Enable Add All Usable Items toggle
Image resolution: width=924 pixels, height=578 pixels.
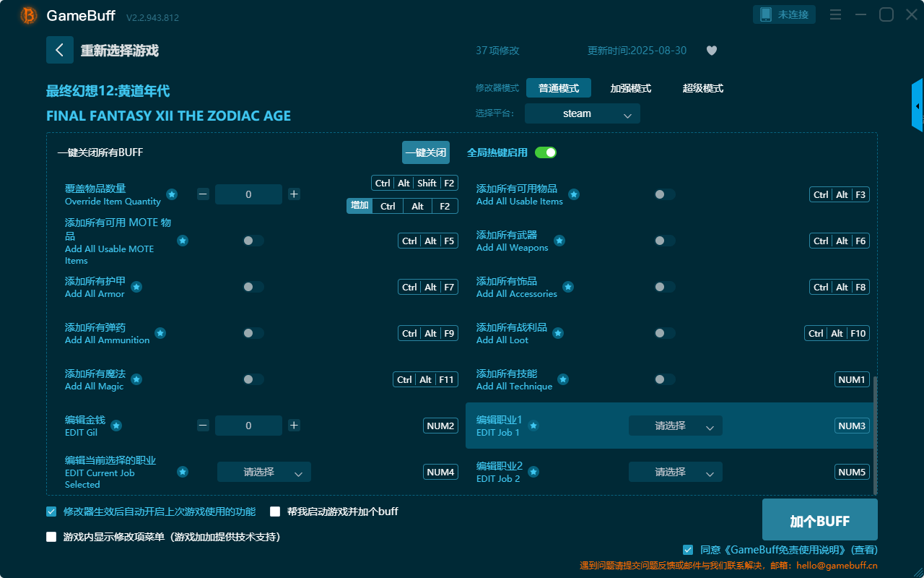(x=665, y=194)
